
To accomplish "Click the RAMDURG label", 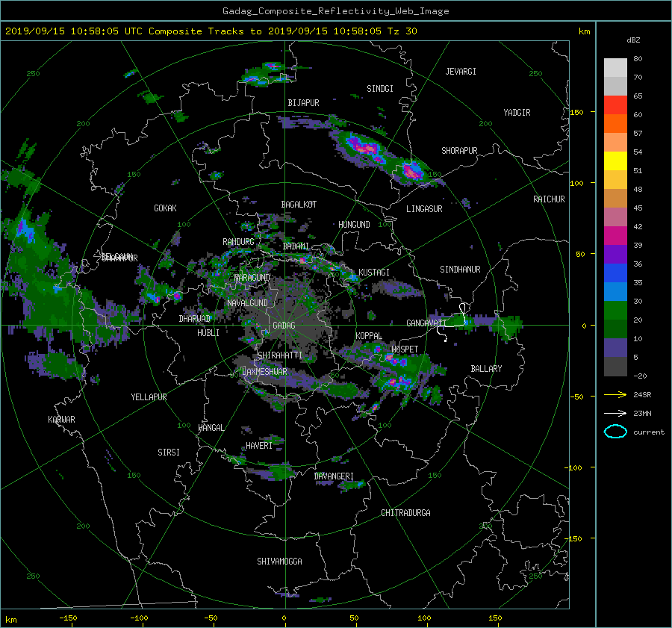I will pos(238,242).
